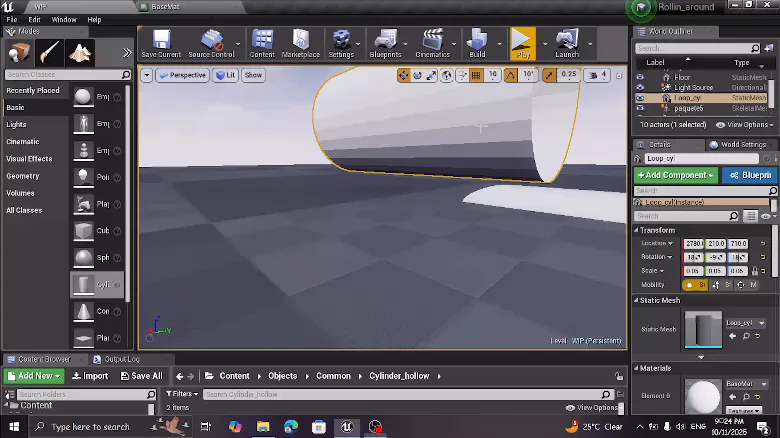The width and height of the screenshot is (780, 438).
Task: Click Build toolbar icon
Action: (477, 44)
